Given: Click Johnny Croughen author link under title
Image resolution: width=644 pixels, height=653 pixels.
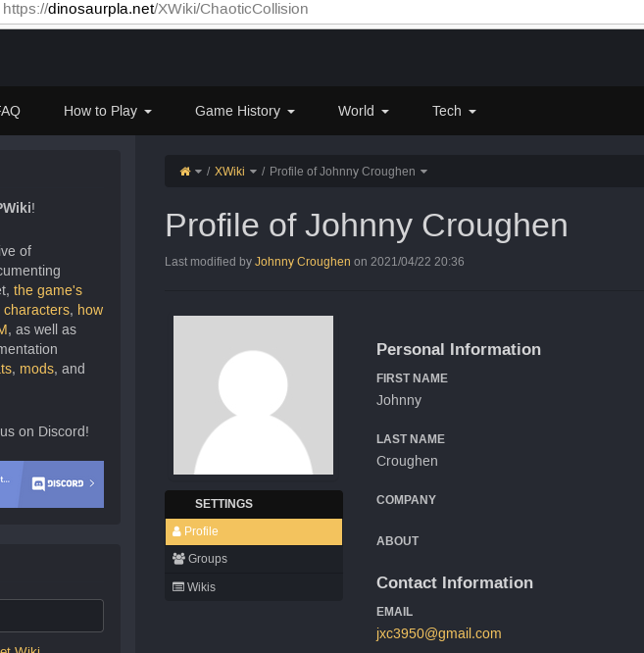Looking at the screenshot, I should [303, 262].
